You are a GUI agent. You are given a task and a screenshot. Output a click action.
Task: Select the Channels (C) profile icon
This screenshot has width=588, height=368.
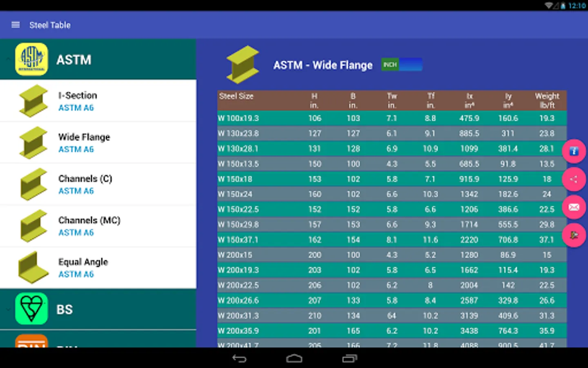(x=33, y=184)
